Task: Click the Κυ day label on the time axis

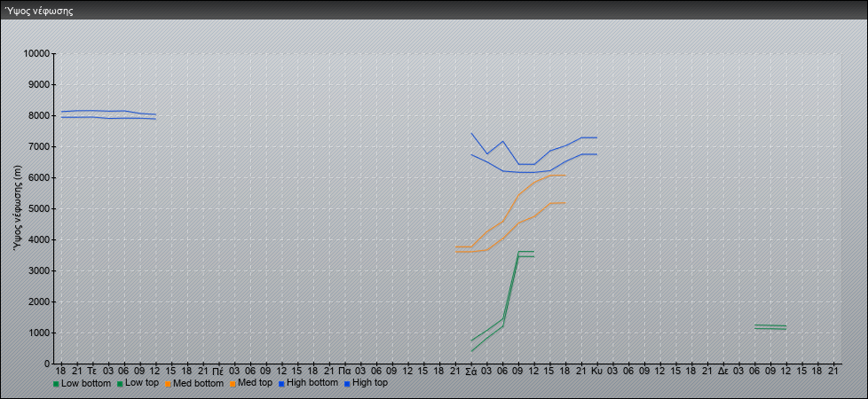Action: pyautogui.click(x=596, y=371)
